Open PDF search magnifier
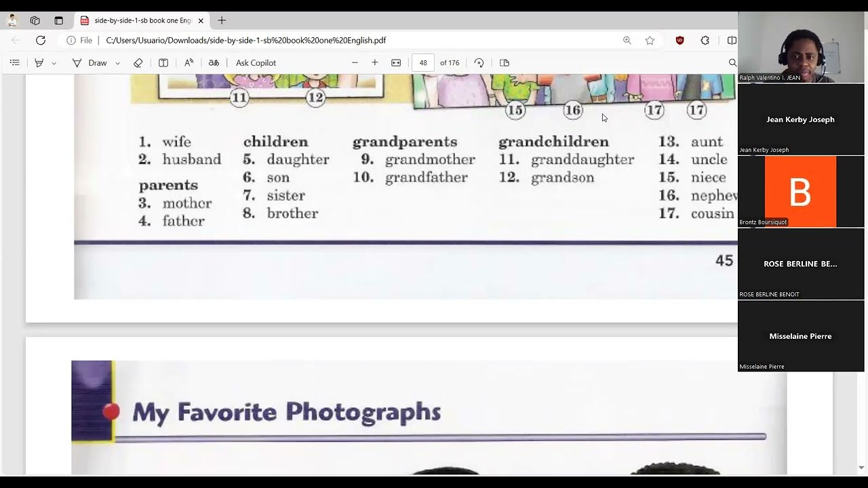The width and height of the screenshot is (868, 488). pyautogui.click(x=732, y=62)
